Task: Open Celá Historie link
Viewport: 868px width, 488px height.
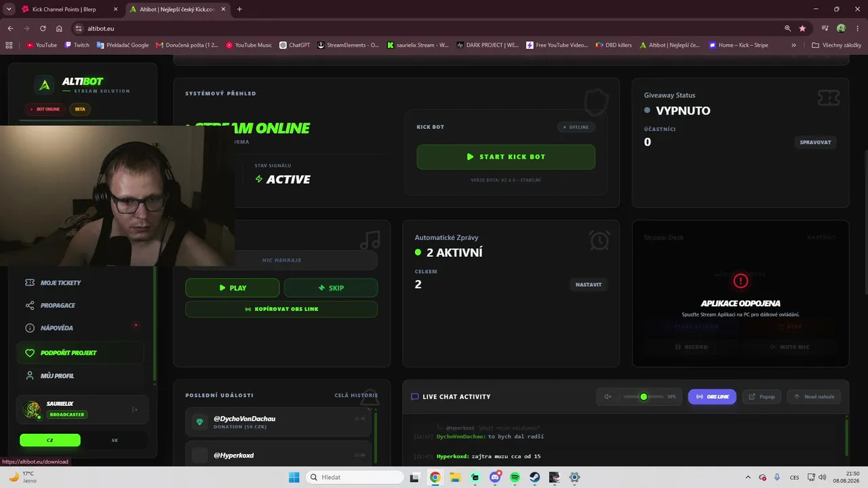Action: [x=356, y=395]
